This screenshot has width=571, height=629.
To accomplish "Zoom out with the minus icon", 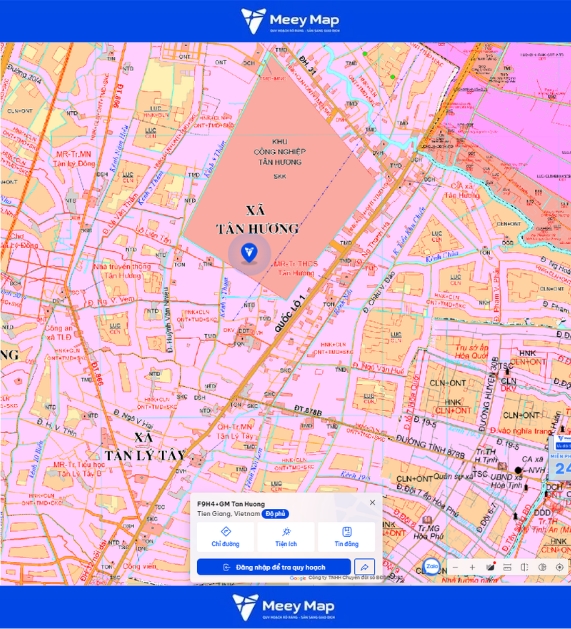I will pos(455,567).
